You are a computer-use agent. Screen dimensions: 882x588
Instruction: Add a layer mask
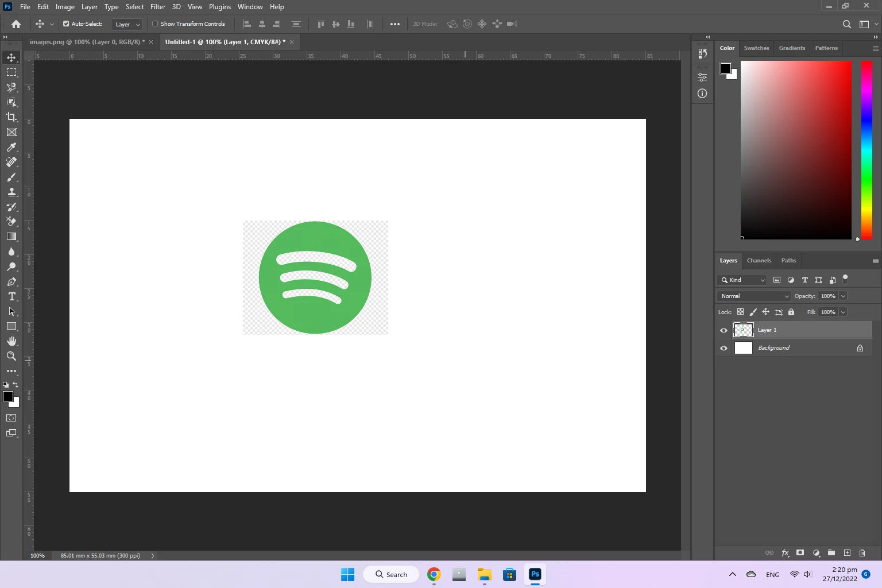click(800, 553)
